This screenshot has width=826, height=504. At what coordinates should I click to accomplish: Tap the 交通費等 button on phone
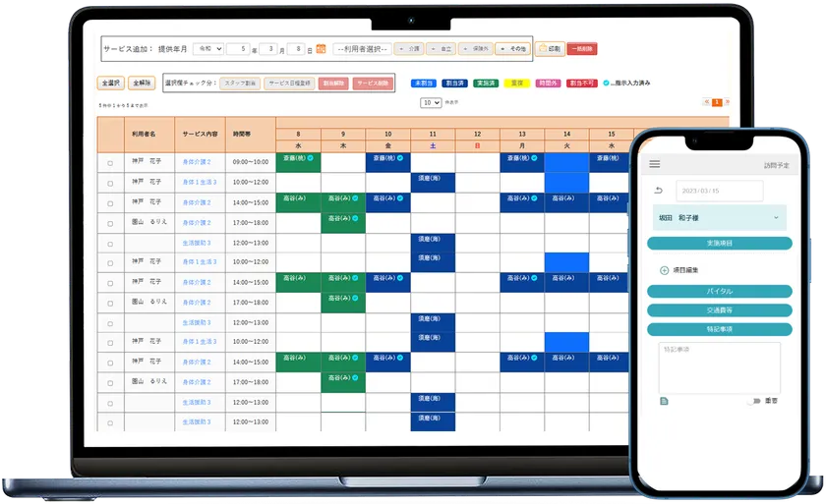(720, 310)
